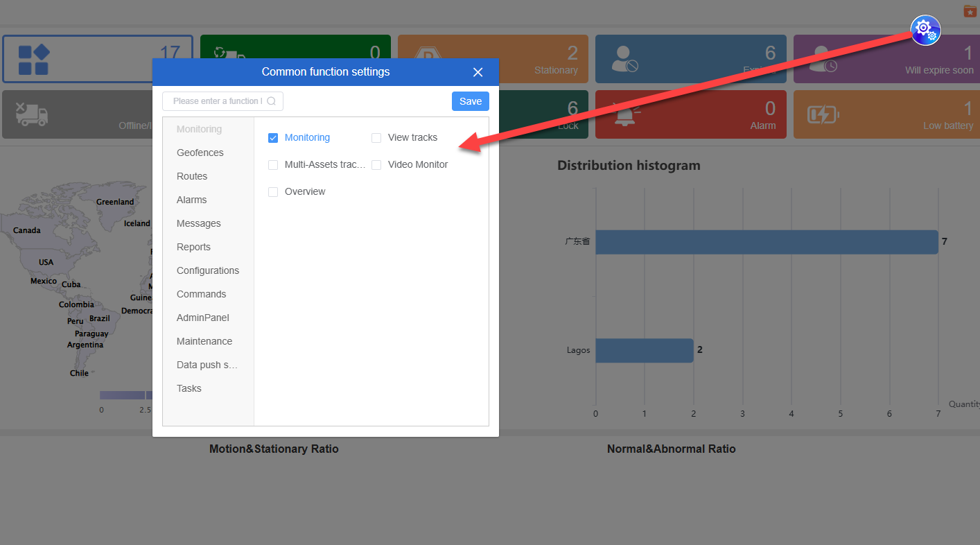Switch to the Configurations category
Image resolution: width=980 pixels, height=545 pixels.
coord(207,270)
